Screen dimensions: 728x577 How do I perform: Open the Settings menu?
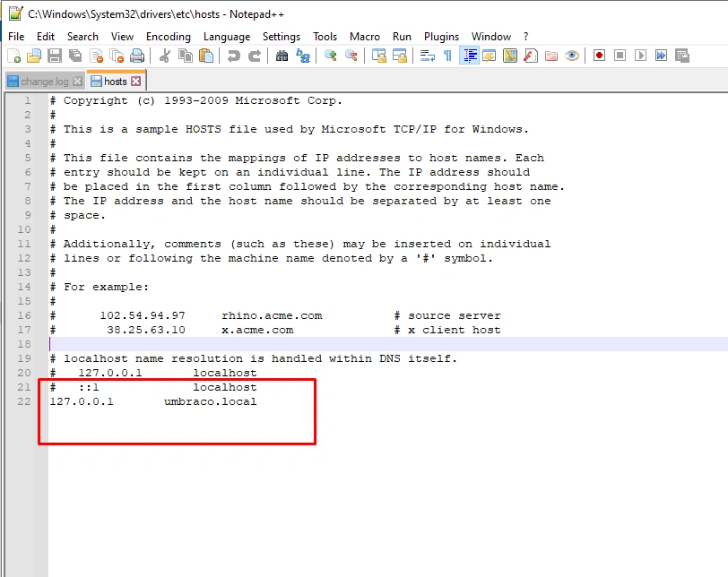tap(282, 37)
